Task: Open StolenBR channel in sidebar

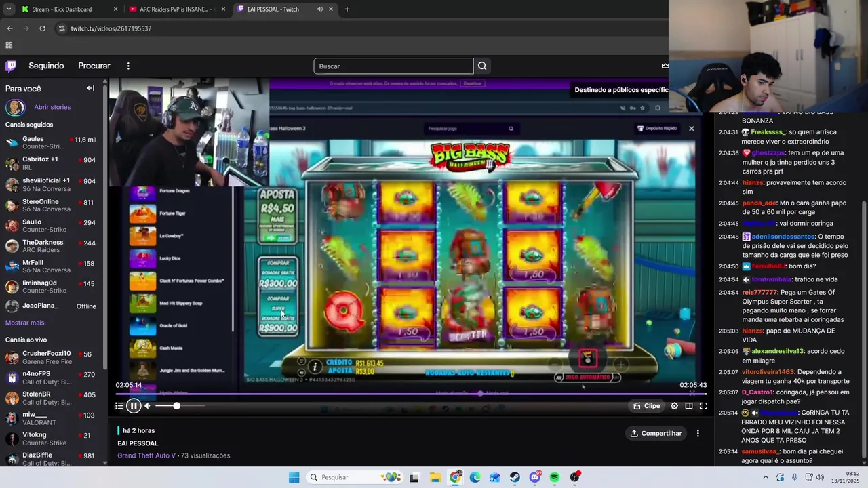Action: (x=52, y=398)
